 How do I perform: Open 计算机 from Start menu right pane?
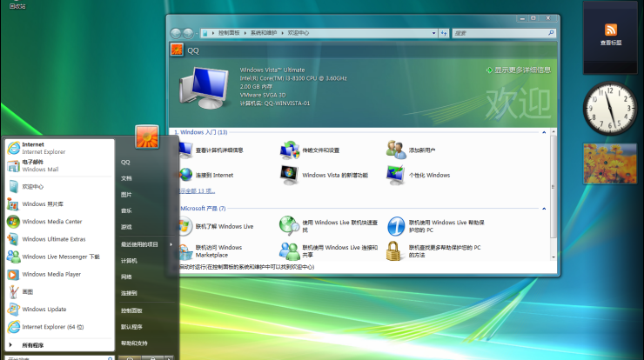[129, 261]
